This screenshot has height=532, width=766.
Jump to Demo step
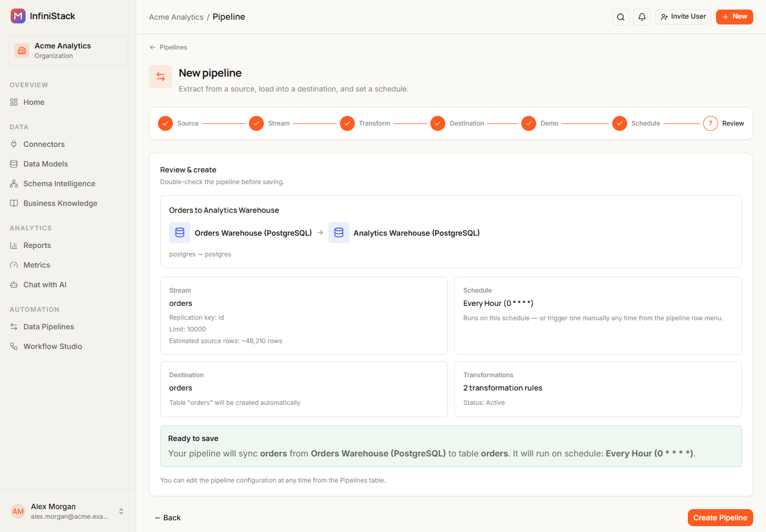click(540, 123)
